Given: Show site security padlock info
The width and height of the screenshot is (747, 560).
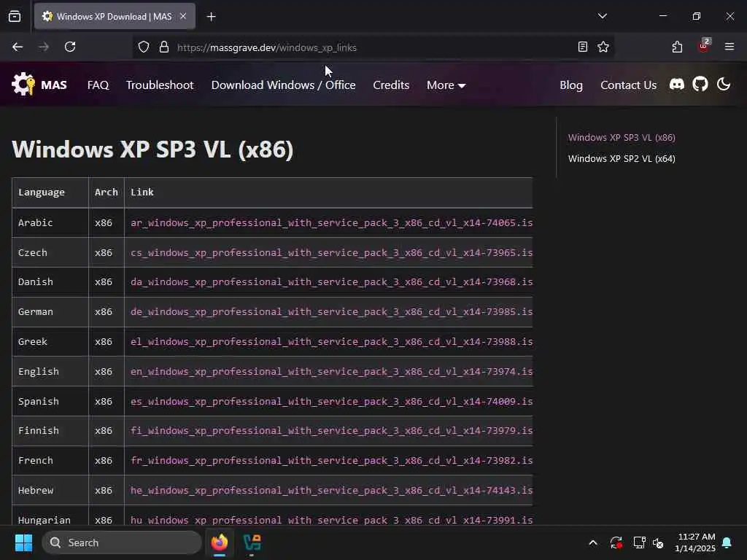Looking at the screenshot, I should tap(164, 47).
